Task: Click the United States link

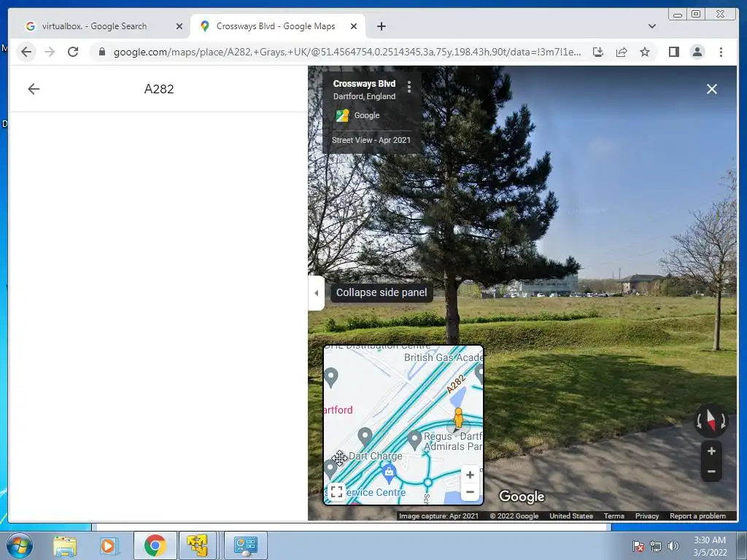Action: pos(570,516)
